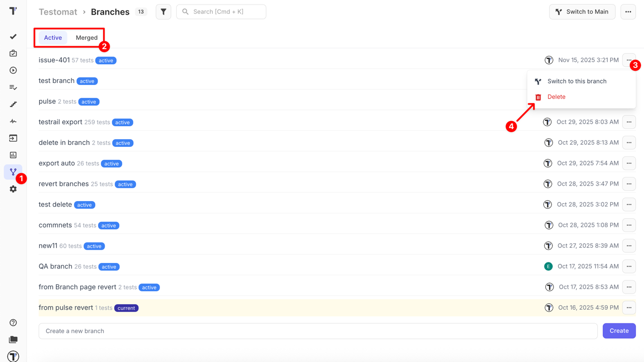Open the Analytics chart icon in sidebar
This screenshot has height=362, width=644.
click(13, 155)
